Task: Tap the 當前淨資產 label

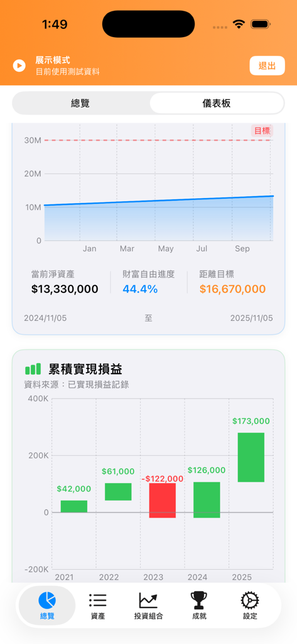Action: click(53, 274)
